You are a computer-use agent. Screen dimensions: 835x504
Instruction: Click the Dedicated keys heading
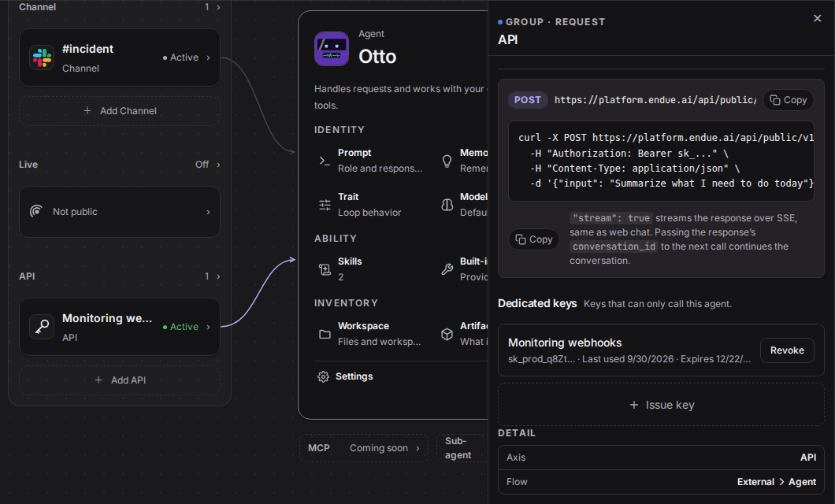point(536,303)
